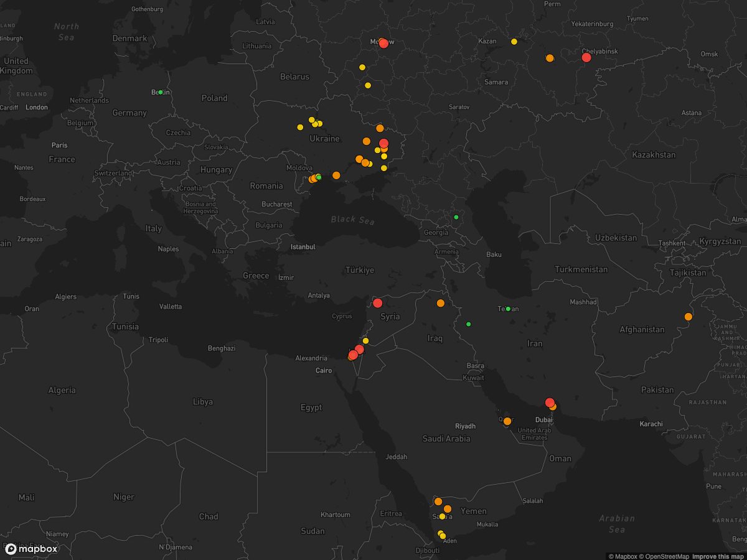
Task: Click the green marker in Georgia region
Action: (x=456, y=217)
